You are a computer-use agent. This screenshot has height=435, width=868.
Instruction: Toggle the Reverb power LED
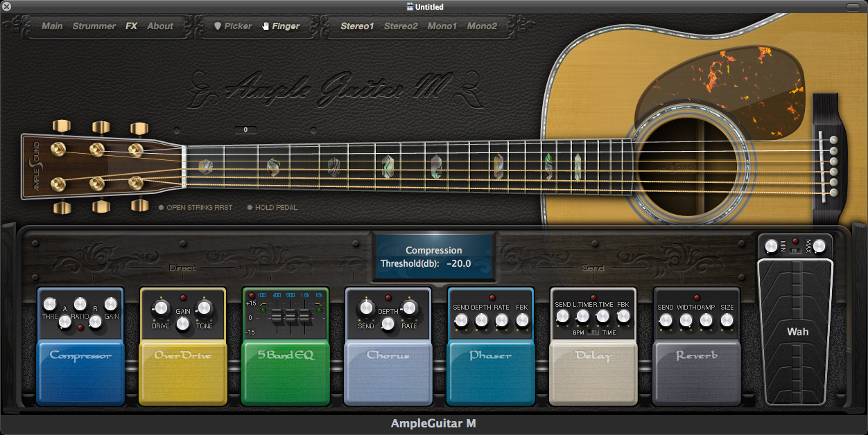coord(697,298)
